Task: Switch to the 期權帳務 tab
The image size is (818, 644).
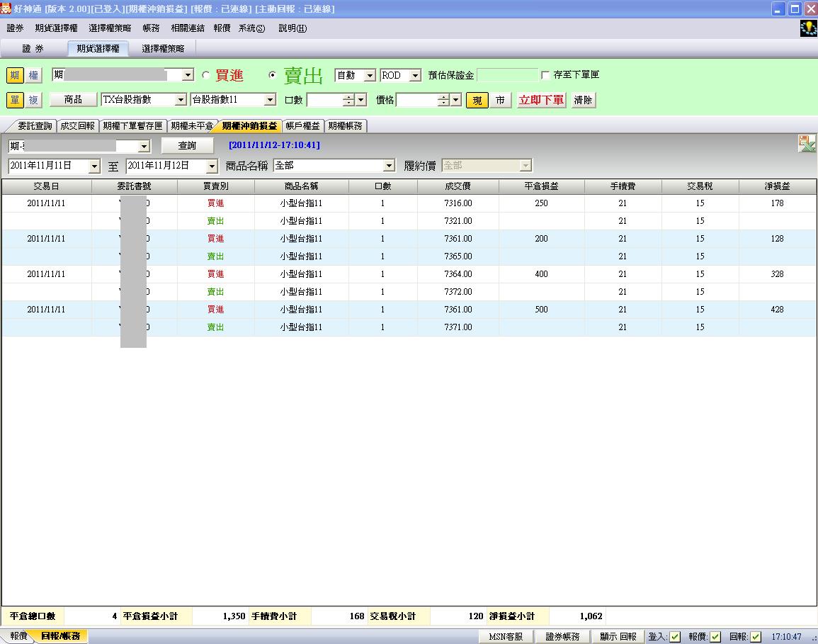Action: coord(346,126)
